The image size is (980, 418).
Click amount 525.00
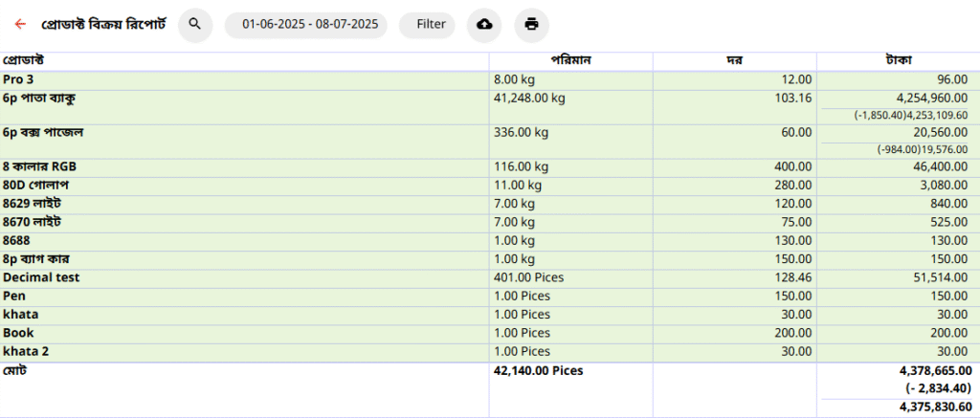coord(949,222)
